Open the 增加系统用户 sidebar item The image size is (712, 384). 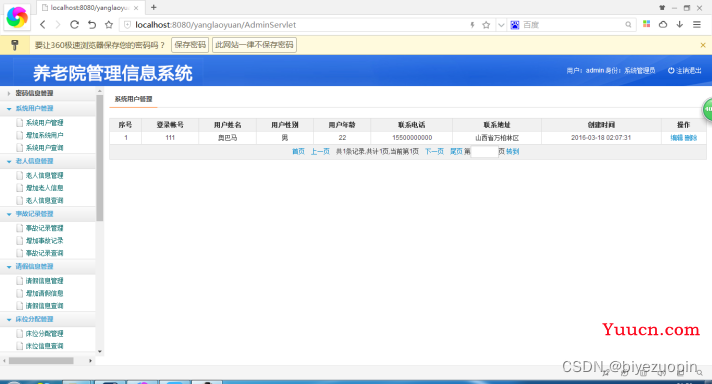click(x=44, y=135)
